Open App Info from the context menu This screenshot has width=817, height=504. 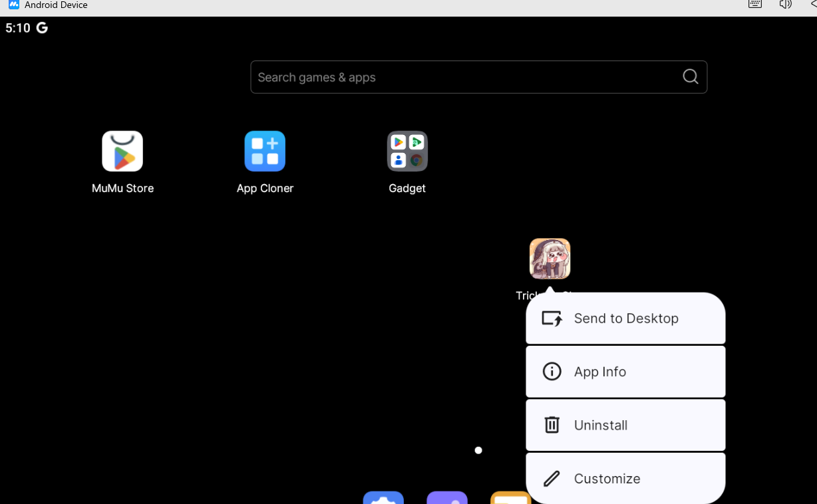coord(625,372)
